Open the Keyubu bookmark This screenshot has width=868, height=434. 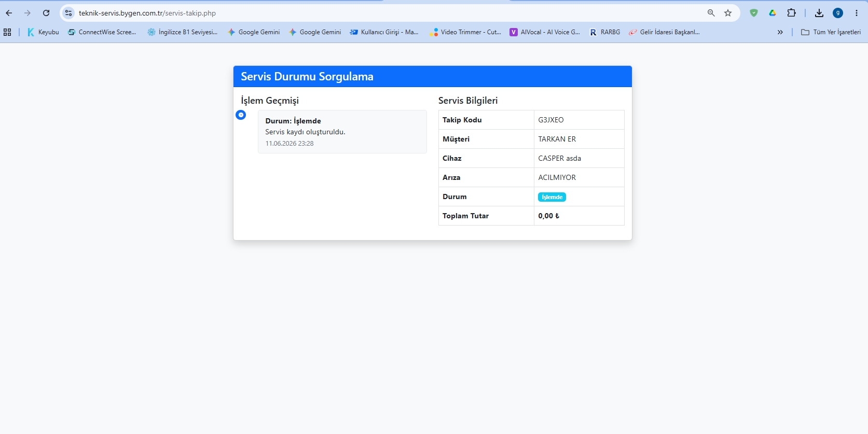tap(43, 32)
